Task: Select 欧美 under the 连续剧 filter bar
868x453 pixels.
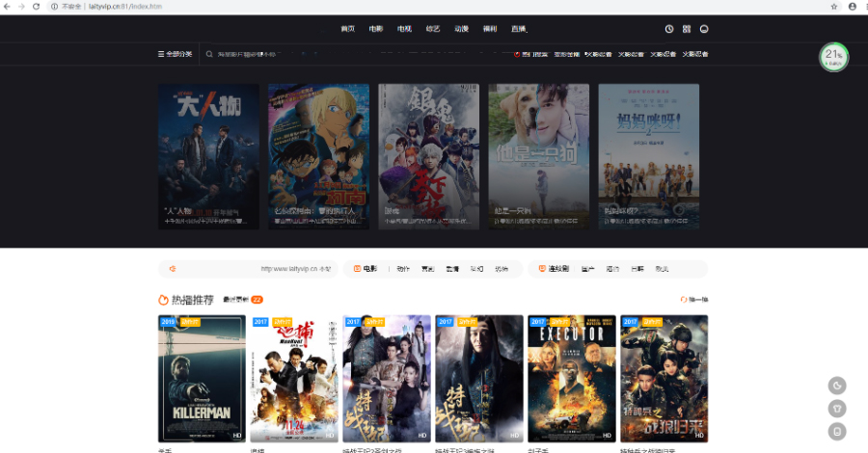Action: click(662, 269)
